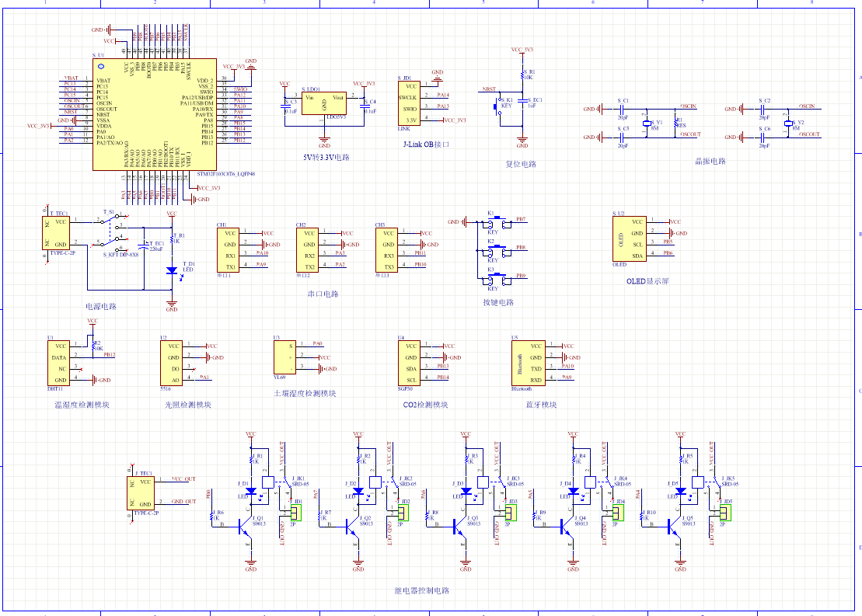
Task: Click the 晶振电路 title label
Action: point(710,162)
